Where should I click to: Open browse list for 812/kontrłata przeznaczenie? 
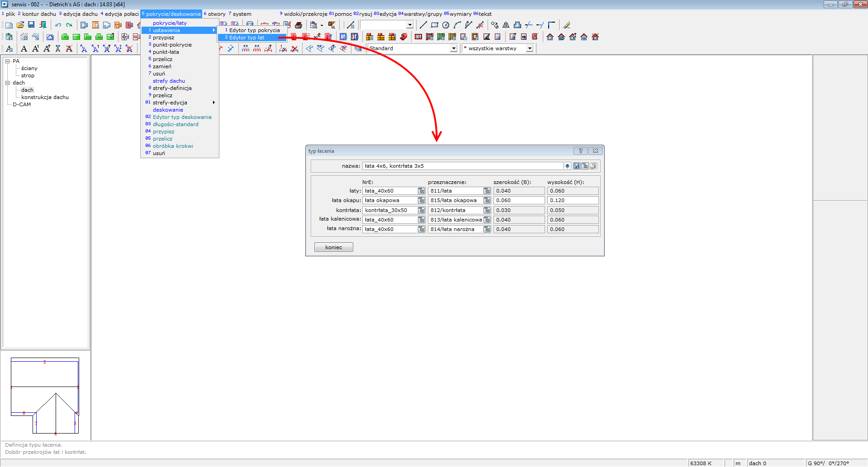(x=487, y=210)
